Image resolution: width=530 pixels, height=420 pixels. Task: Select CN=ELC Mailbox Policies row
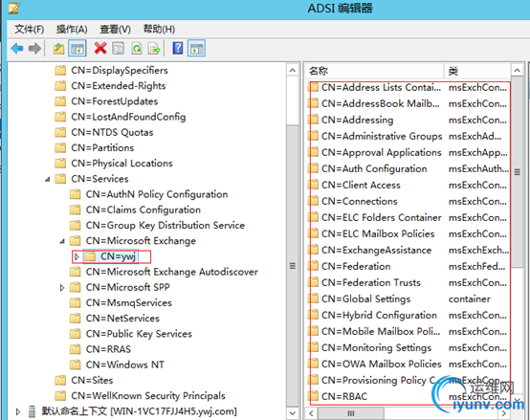409,233
